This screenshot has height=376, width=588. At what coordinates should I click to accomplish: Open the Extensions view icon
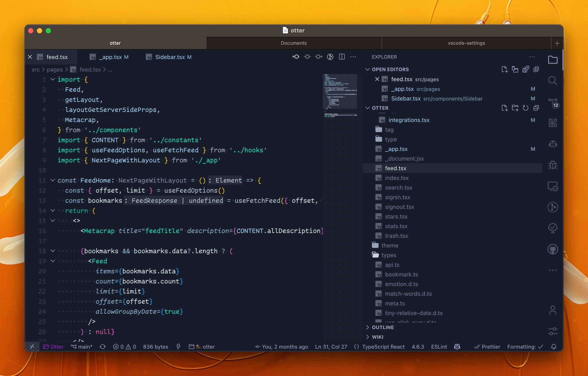tap(553, 123)
